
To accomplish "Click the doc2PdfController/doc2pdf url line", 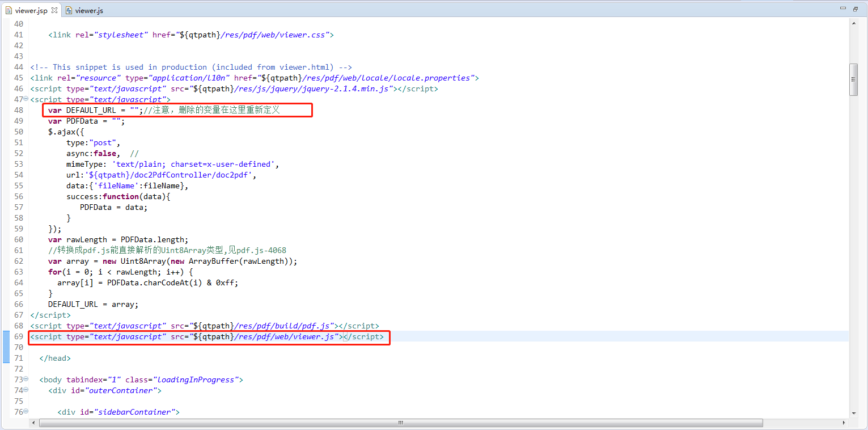I will pyautogui.click(x=162, y=175).
